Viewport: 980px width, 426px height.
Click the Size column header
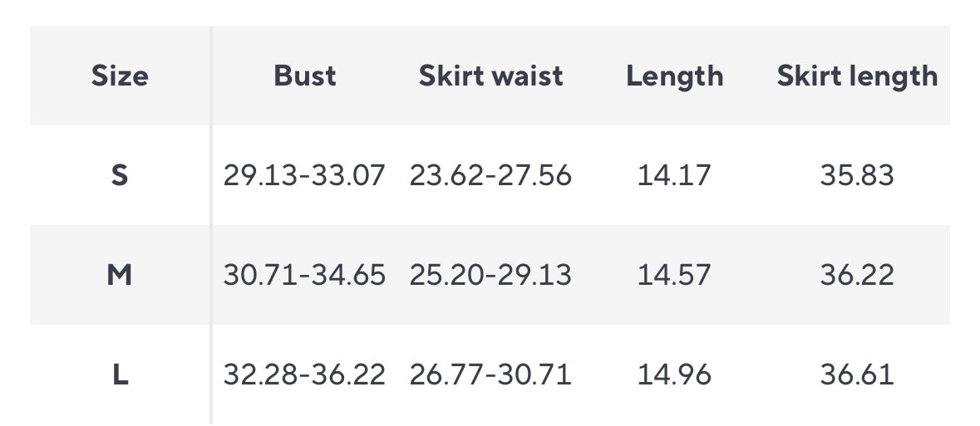(120, 76)
